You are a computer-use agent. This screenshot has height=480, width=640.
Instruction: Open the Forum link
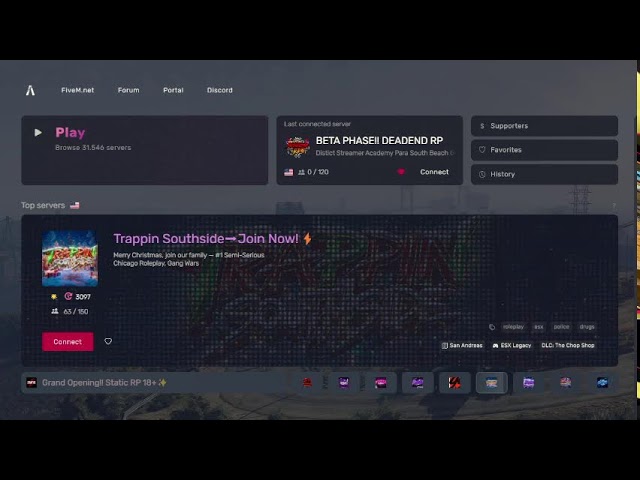[129, 90]
